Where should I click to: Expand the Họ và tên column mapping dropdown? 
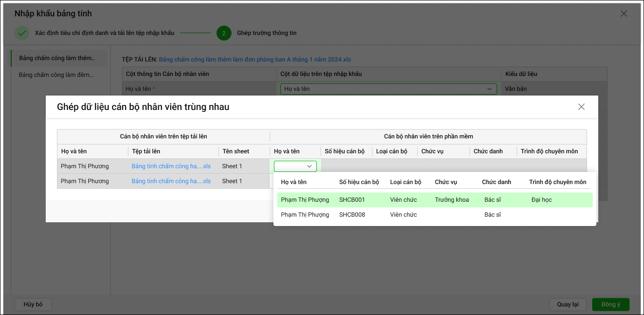(388, 89)
